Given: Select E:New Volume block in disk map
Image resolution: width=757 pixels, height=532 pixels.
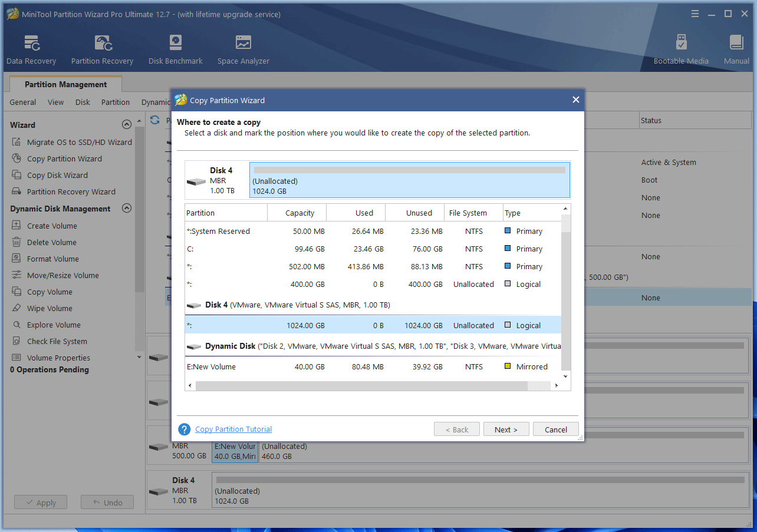Looking at the screenshot, I should 235,451.
